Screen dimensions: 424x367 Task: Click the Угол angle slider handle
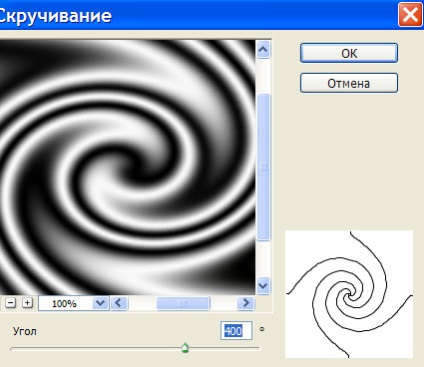tap(185, 348)
